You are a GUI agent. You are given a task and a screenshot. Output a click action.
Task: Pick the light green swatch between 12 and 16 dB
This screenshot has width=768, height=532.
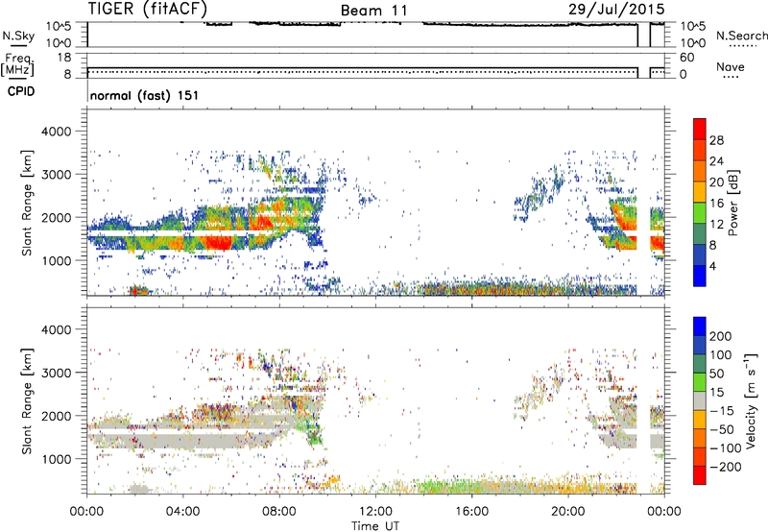coord(700,213)
